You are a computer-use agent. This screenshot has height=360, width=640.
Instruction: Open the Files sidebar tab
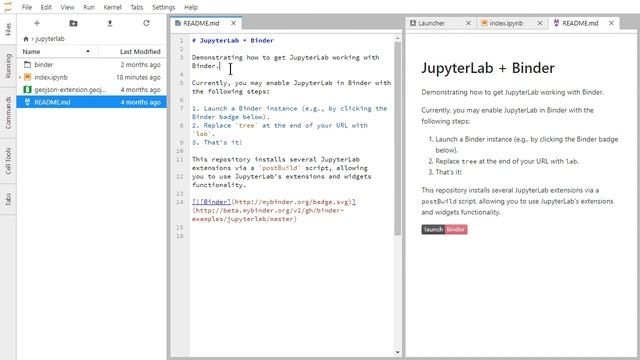(x=8, y=29)
